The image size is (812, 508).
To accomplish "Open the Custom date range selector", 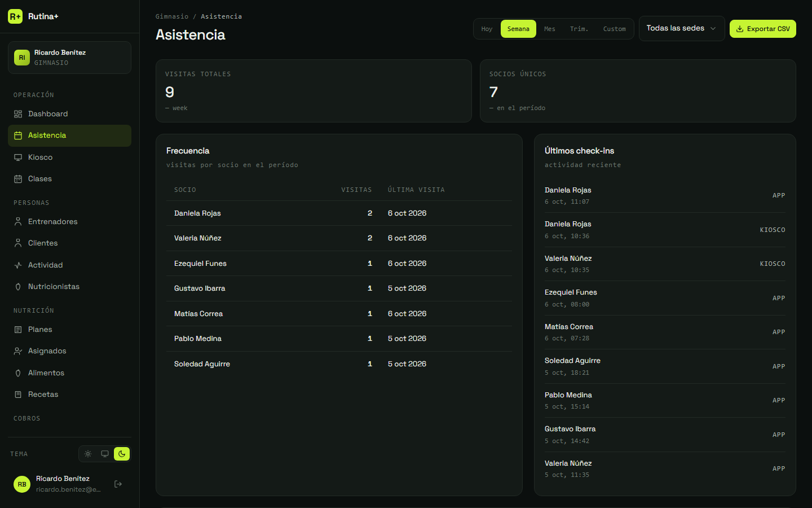I will click(614, 29).
